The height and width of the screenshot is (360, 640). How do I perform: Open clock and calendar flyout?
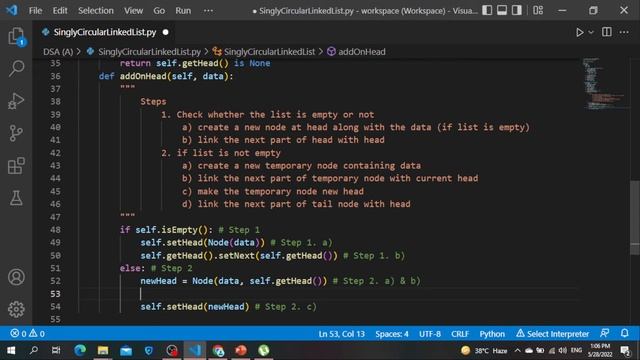point(600,350)
